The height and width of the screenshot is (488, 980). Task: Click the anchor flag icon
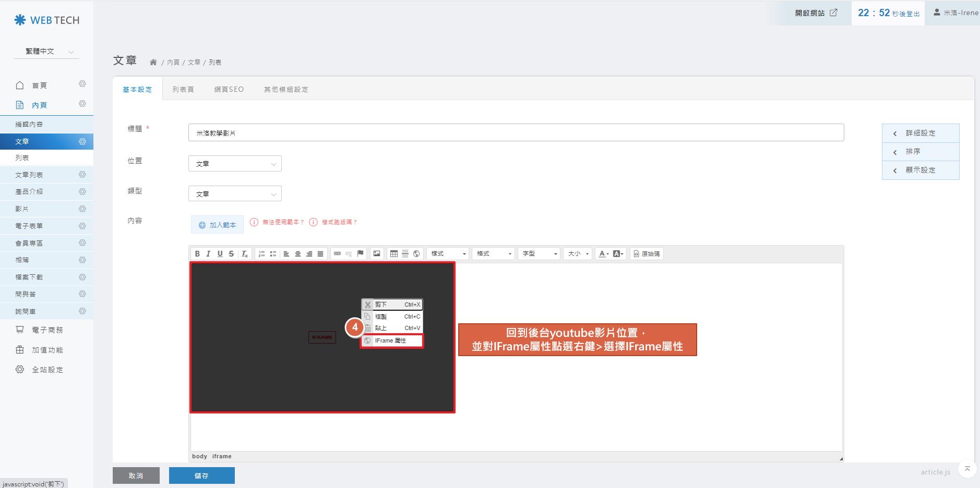(x=360, y=254)
